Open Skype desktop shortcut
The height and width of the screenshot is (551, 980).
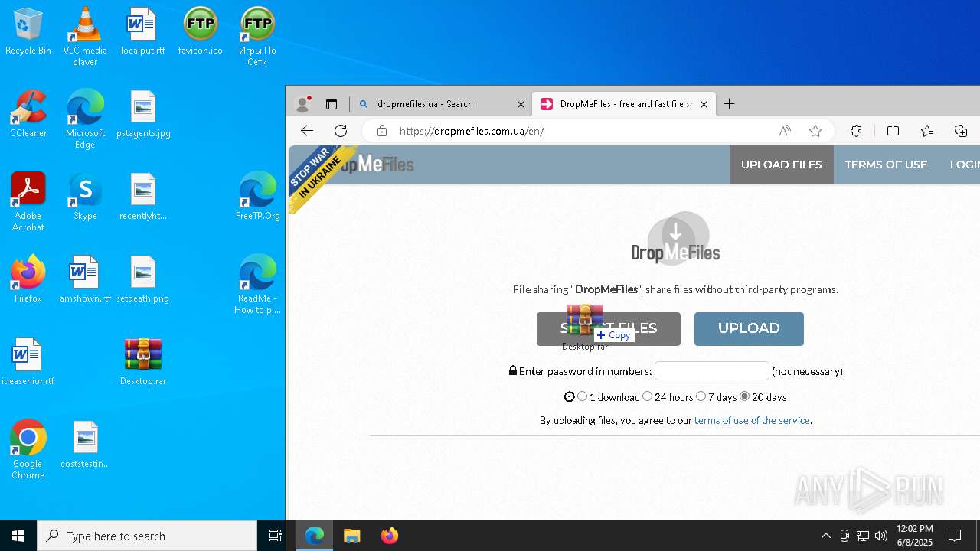[x=85, y=197]
